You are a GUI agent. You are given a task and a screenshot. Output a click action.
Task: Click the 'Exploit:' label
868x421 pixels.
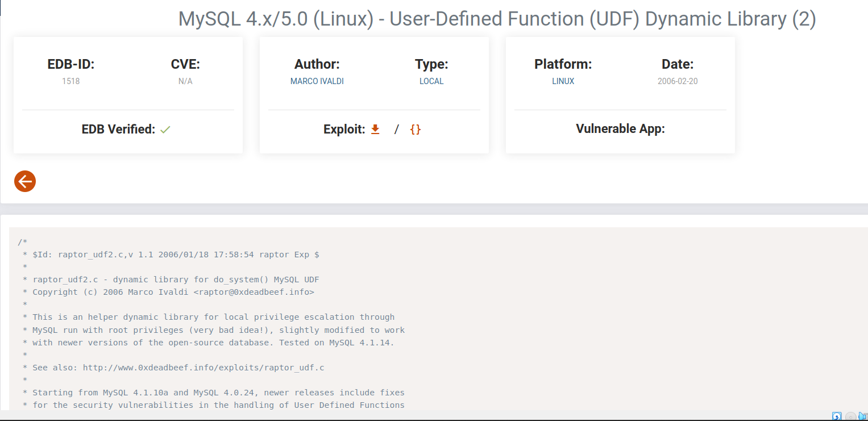click(x=344, y=130)
